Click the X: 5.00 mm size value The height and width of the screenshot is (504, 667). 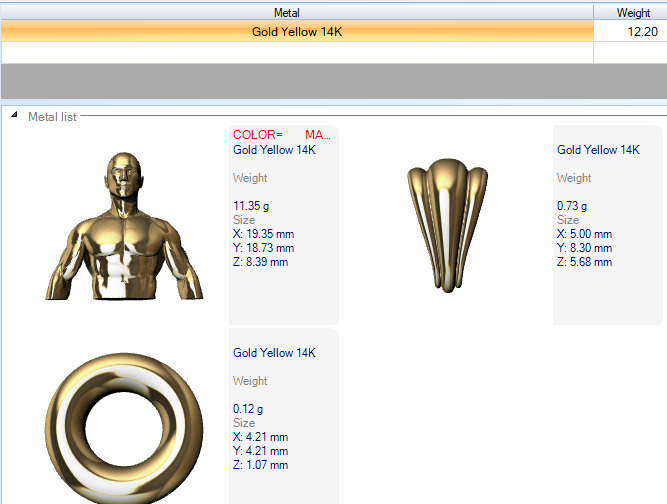pyautogui.click(x=584, y=234)
